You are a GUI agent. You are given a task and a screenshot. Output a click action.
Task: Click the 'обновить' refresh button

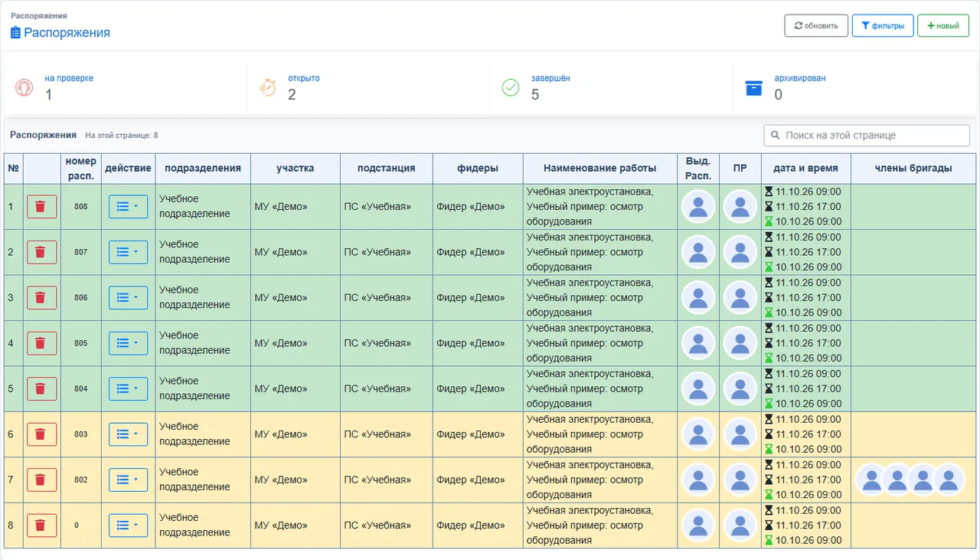coord(816,25)
